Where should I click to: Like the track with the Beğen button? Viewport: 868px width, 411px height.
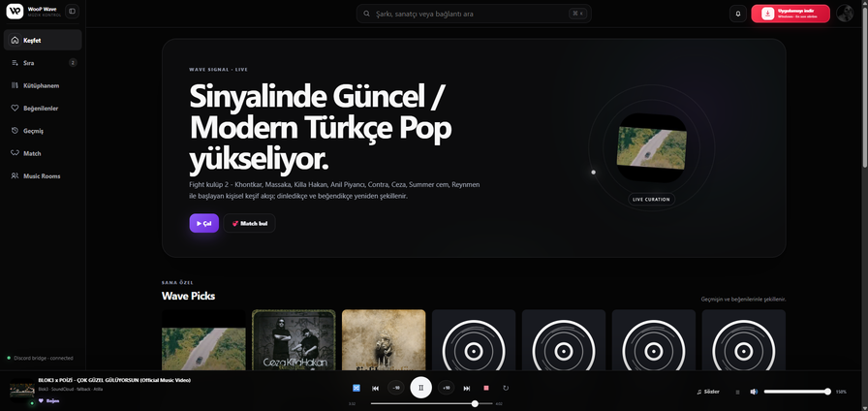[48, 401]
